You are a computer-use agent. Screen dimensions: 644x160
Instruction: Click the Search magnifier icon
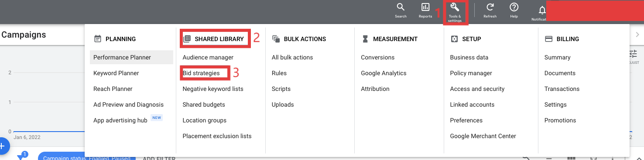coord(401,7)
